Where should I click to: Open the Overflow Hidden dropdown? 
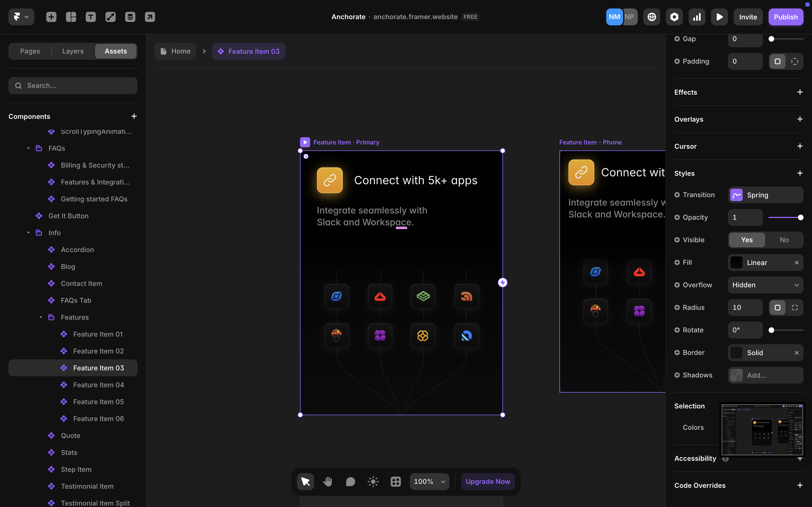point(765,285)
